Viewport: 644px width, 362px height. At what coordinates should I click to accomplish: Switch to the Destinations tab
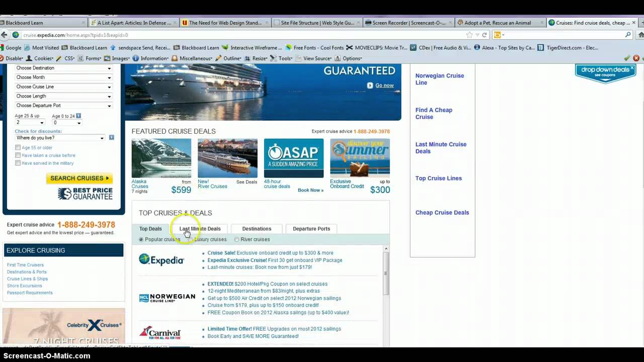(257, 229)
